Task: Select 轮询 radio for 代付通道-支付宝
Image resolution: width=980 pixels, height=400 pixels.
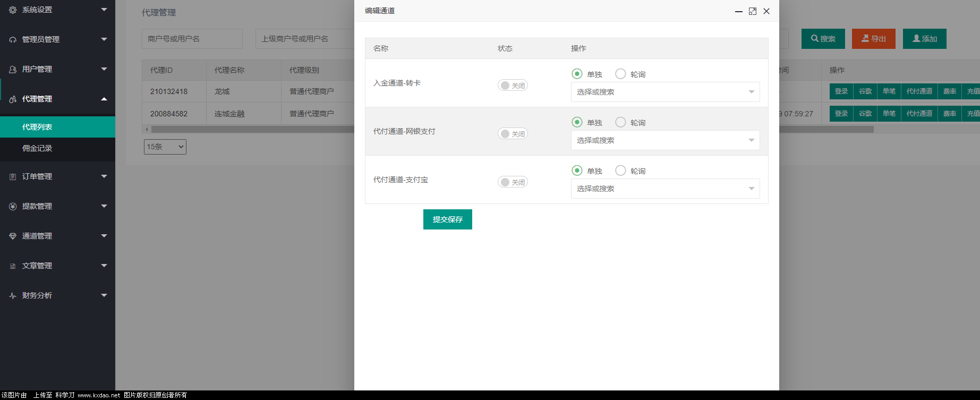Action: (620, 171)
